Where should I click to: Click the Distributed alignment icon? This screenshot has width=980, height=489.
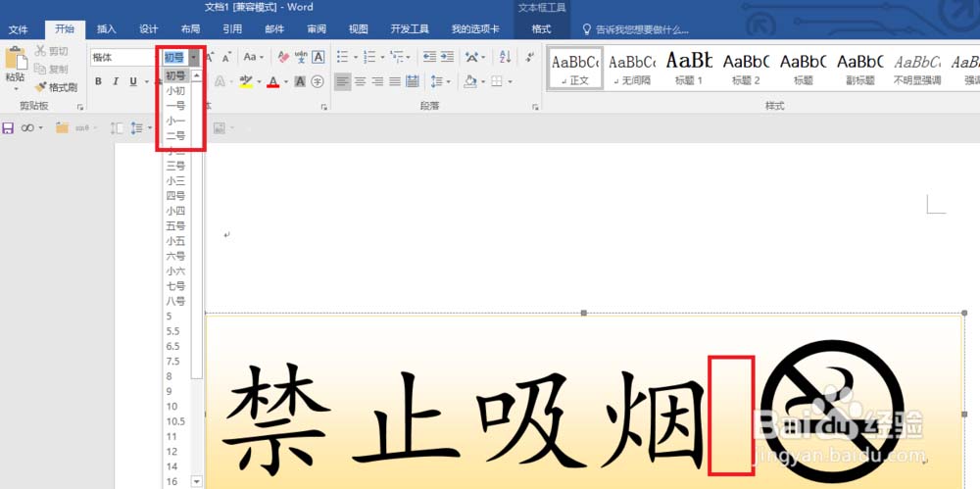click(412, 81)
